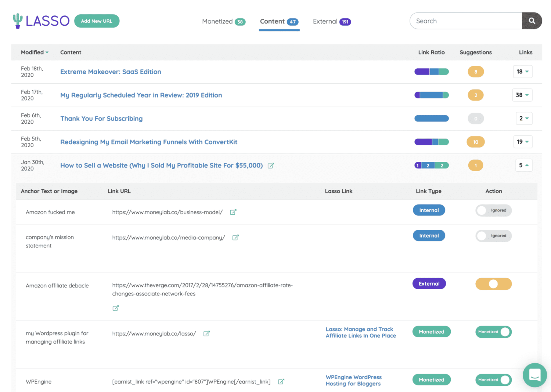Select the Content tab

[x=279, y=21]
